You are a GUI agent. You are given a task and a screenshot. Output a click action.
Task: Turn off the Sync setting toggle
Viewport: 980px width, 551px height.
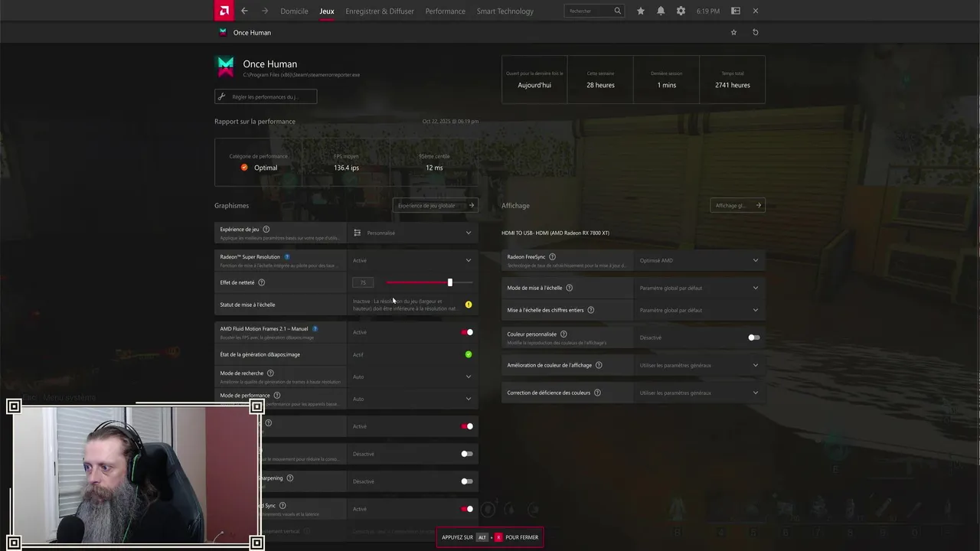[467, 509]
